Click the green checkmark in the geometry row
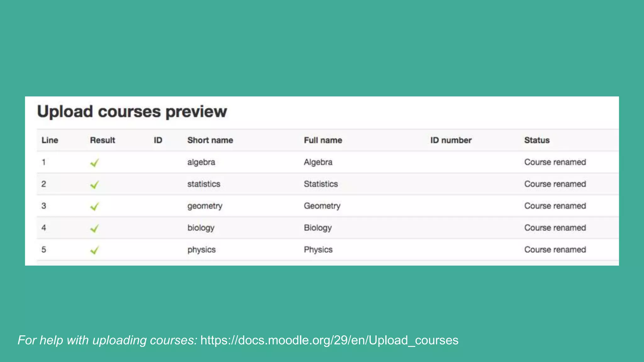The width and height of the screenshot is (644, 362). [94, 206]
